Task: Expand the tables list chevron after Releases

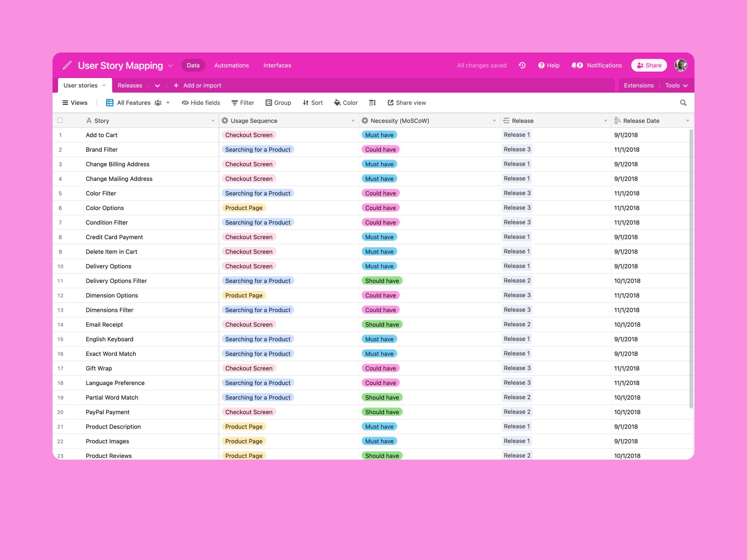Action: [x=157, y=86]
